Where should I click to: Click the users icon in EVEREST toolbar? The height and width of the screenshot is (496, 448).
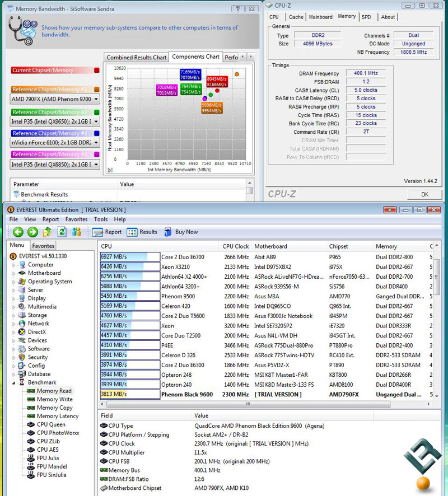click(x=77, y=232)
